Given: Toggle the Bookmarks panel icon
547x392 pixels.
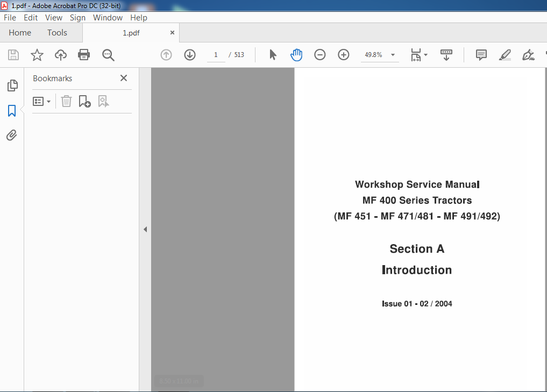Looking at the screenshot, I should coord(12,111).
